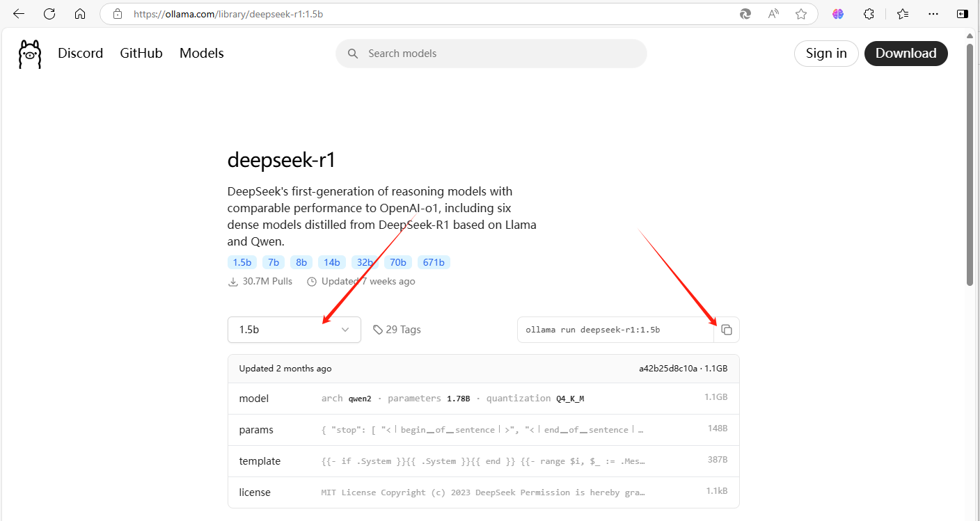Viewport: 980px width, 521px height.
Task: Click the tag icon beside 29 Tags
Action: tap(378, 330)
